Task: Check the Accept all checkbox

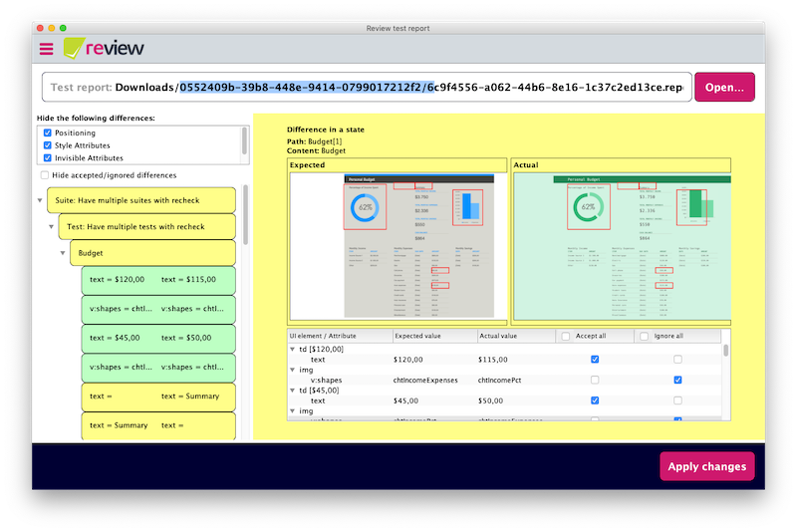Action: coord(565,337)
